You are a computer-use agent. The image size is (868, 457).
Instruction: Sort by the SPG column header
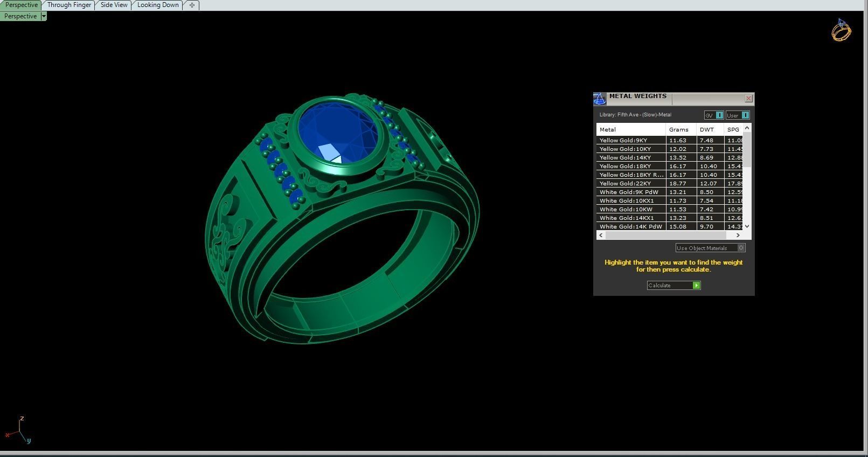click(x=734, y=129)
